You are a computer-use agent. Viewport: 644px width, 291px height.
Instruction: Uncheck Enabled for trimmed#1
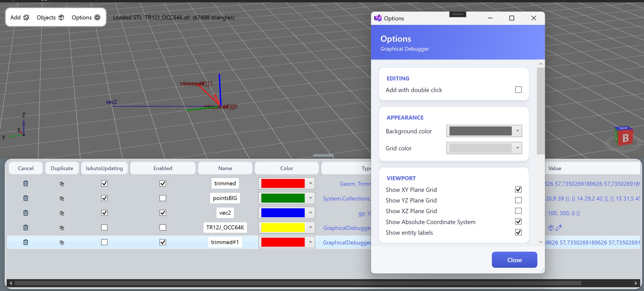pyautogui.click(x=163, y=242)
